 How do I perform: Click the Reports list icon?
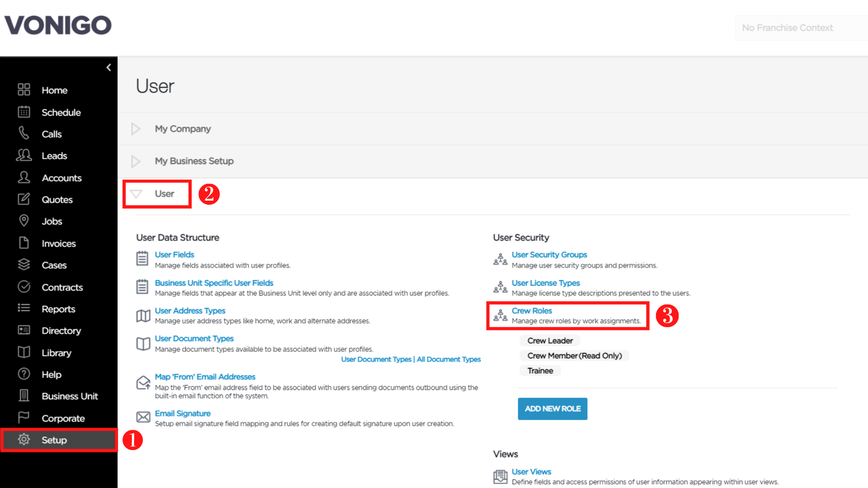coord(24,308)
